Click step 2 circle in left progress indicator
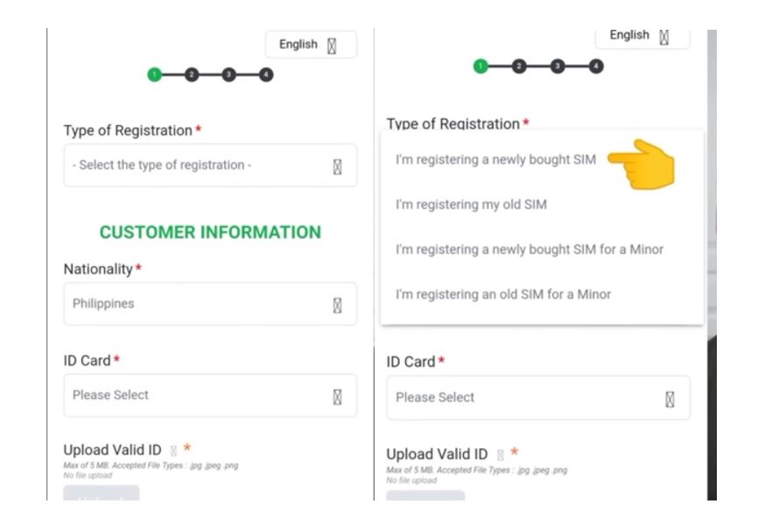This screenshot has width=758, height=532. coord(192,74)
